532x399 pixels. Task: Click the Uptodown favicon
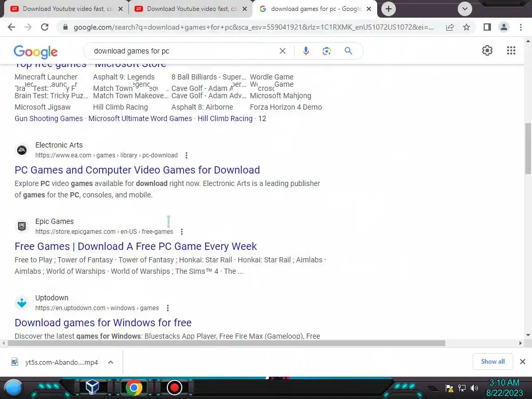tap(22, 303)
